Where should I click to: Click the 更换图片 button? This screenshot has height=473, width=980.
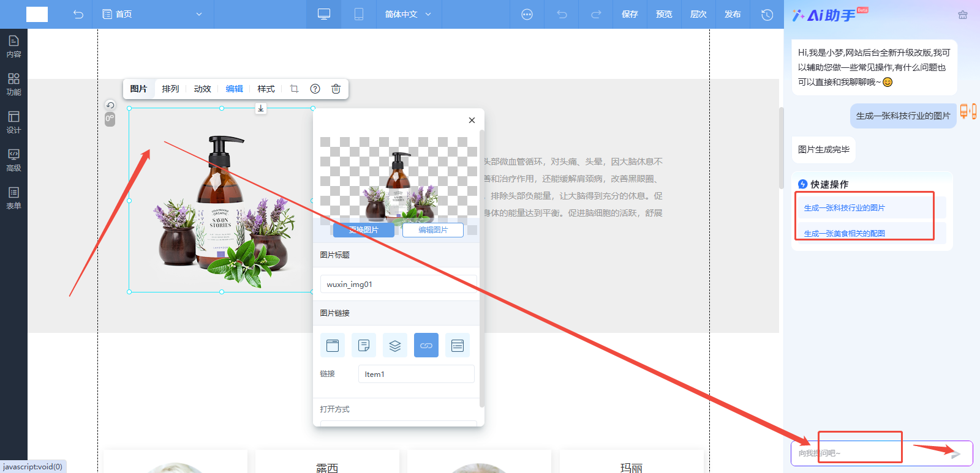point(364,229)
